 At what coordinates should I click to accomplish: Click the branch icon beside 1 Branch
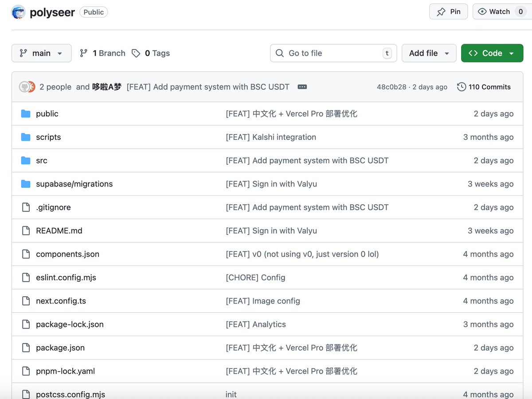pyautogui.click(x=84, y=53)
